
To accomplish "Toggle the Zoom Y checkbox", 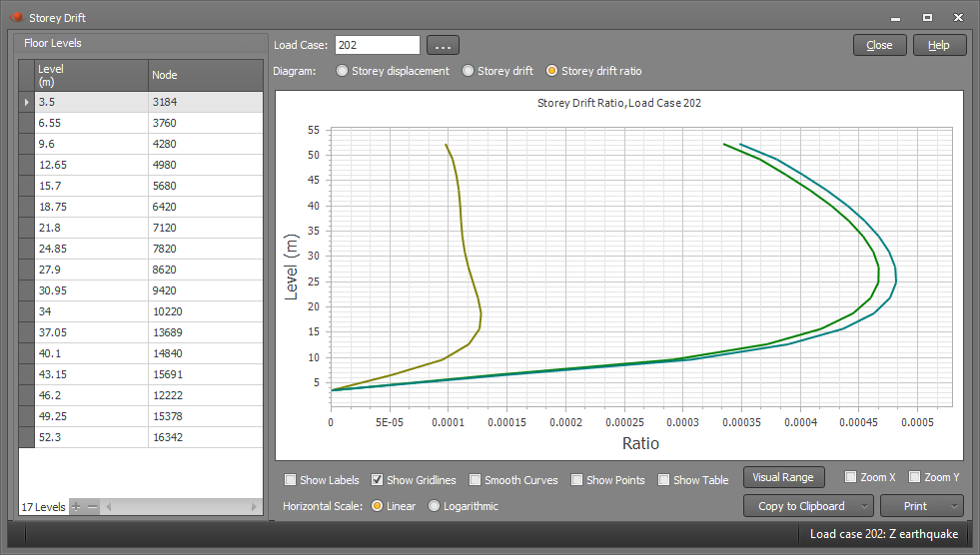I will (x=914, y=477).
